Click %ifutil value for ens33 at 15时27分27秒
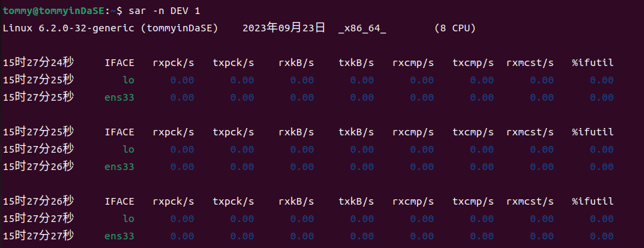Image resolution: width=644 pixels, height=248 pixels. click(x=602, y=235)
